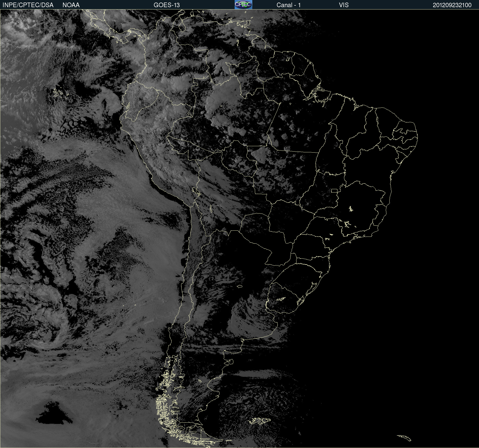This screenshot has height=448, width=479.
Task: Click the CPTEC logo in the header
Action: tap(243, 5)
